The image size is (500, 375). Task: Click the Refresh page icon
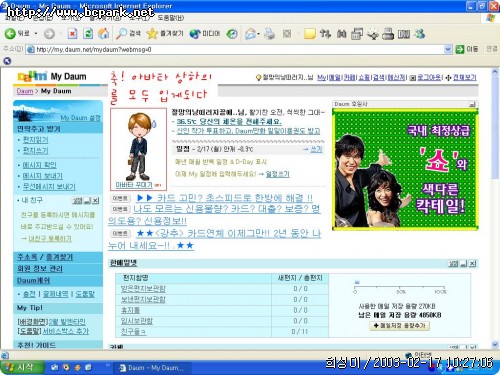tap(88, 33)
